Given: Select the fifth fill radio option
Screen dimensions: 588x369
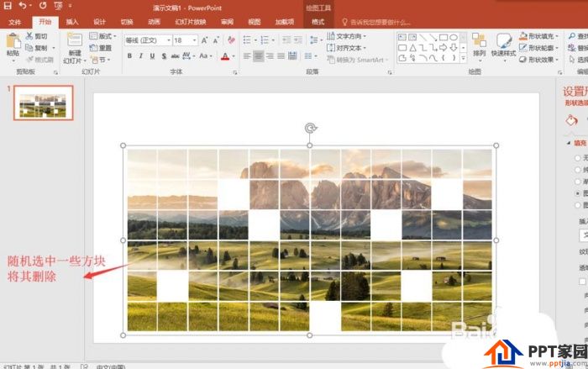Looking at the screenshot, I should [x=578, y=205].
